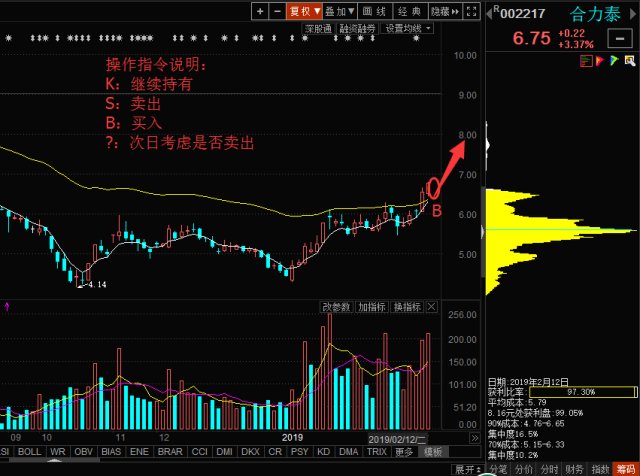Select DKX indicator tab
This screenshot has height=476, width=640.
coord(251,452)
